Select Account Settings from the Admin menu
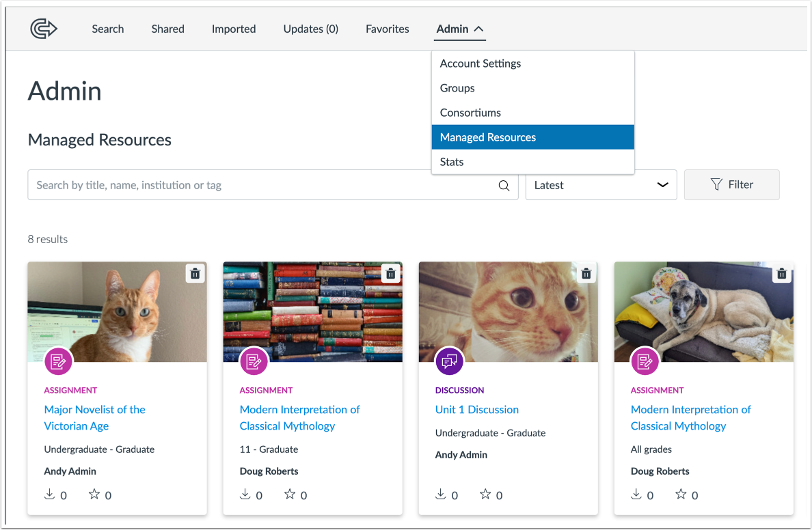This screenshot has height=530, width=812. [481, 63]
